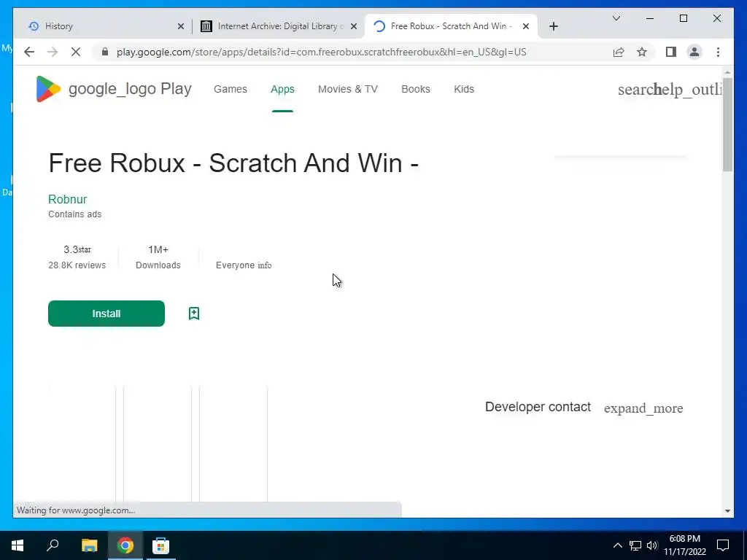Screen dimensions: 747x560
Task: Click the Chrome taskbar icon
Action: click(125, 545)
